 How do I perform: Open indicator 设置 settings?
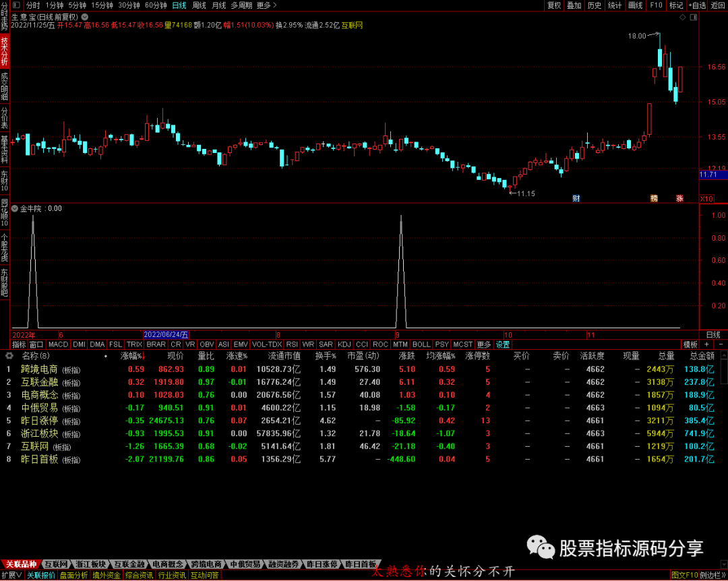click(x=502, y=344)
